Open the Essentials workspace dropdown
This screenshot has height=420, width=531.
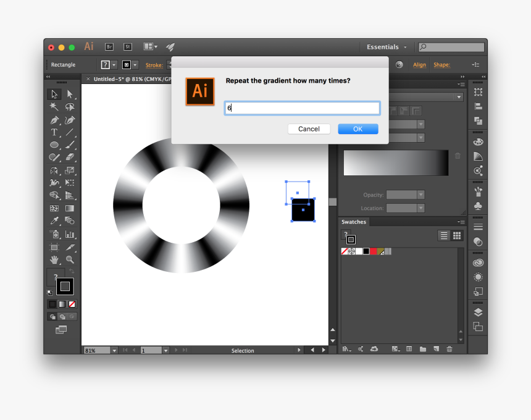tap(387, 47)
